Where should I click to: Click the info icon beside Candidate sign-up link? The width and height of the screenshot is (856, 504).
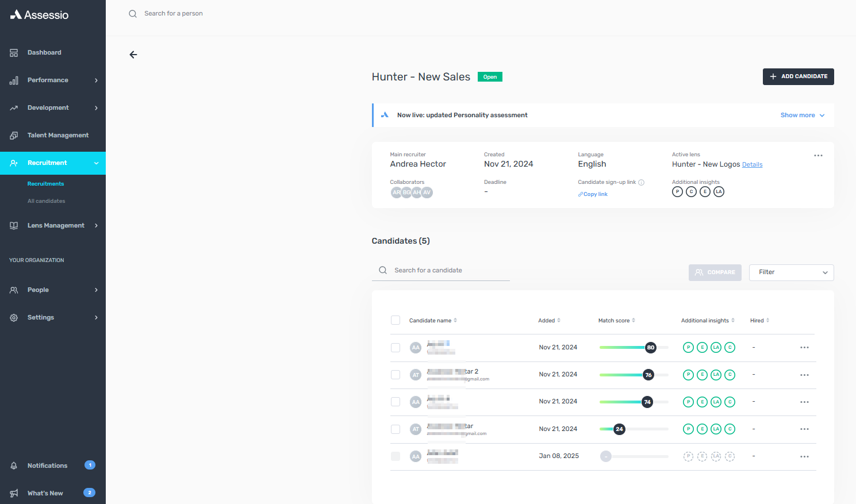pyautogui.click(x=642, y=182)
